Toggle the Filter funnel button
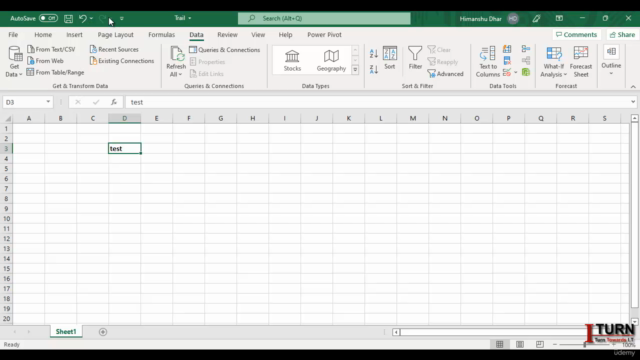 click(x=415, y=58)
